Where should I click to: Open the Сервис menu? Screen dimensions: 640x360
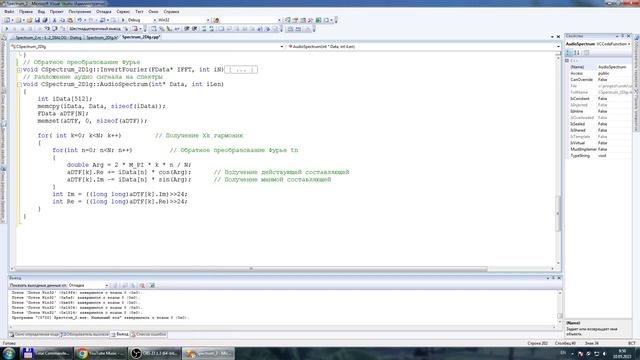(x=123, y=11)
